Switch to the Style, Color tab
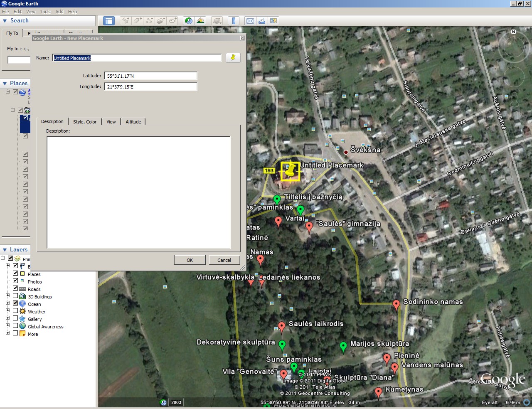This screenshot has height=409, width=532. (x=85, y=122)
